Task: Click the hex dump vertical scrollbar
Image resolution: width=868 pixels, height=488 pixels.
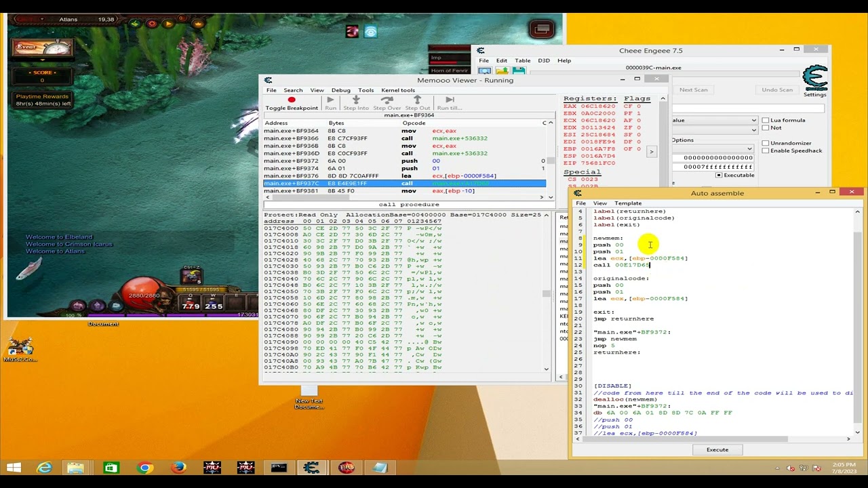Action: [x=547, y=292]
